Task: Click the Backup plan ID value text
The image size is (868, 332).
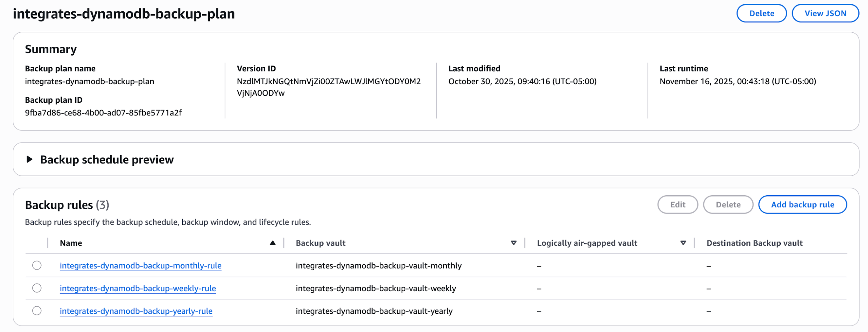Action: click(103, 113)
